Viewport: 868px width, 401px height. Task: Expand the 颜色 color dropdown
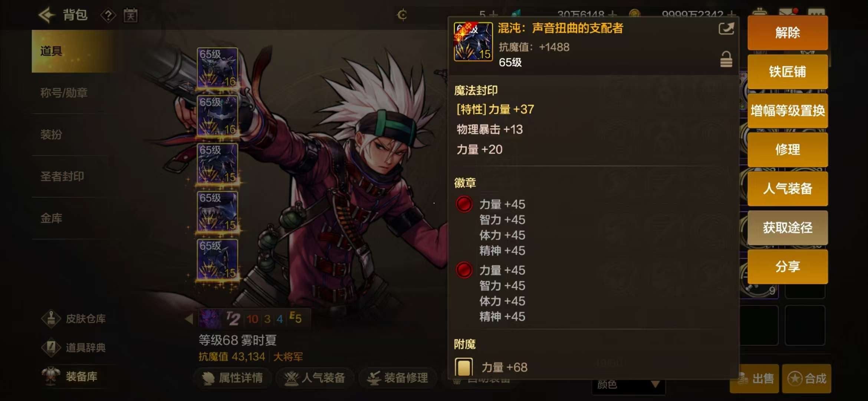click(628, 385)
